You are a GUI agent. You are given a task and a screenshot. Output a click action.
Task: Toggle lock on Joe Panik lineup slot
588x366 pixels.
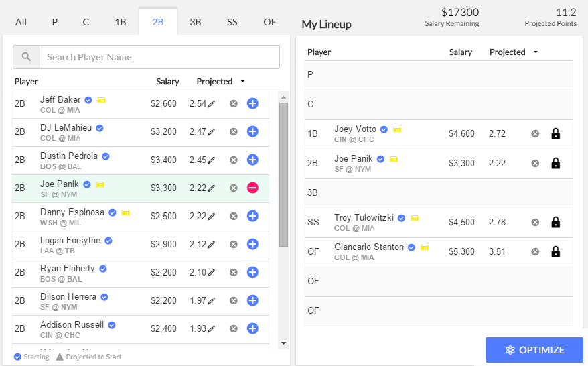(x=556, y=163)
